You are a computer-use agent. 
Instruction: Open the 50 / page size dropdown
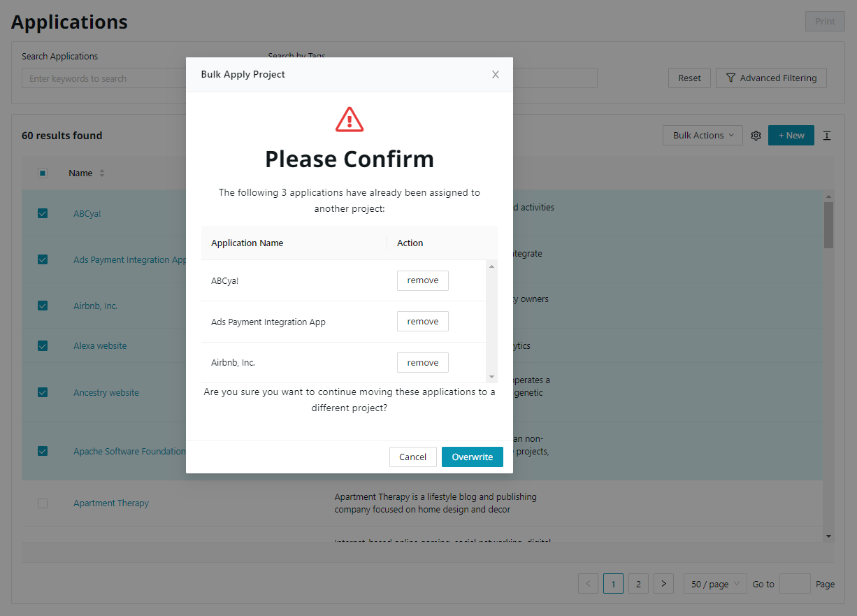(715, 584)
